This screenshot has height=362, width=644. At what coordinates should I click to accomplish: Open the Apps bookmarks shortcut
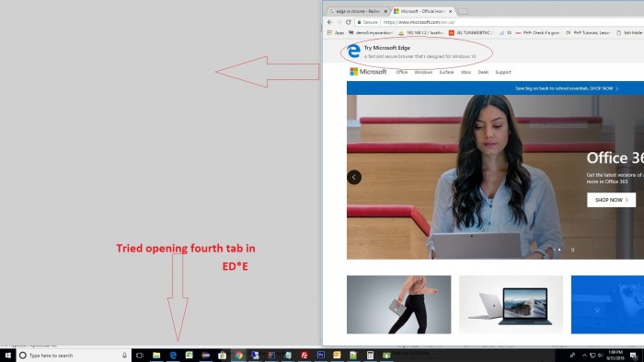coord(336,33)
